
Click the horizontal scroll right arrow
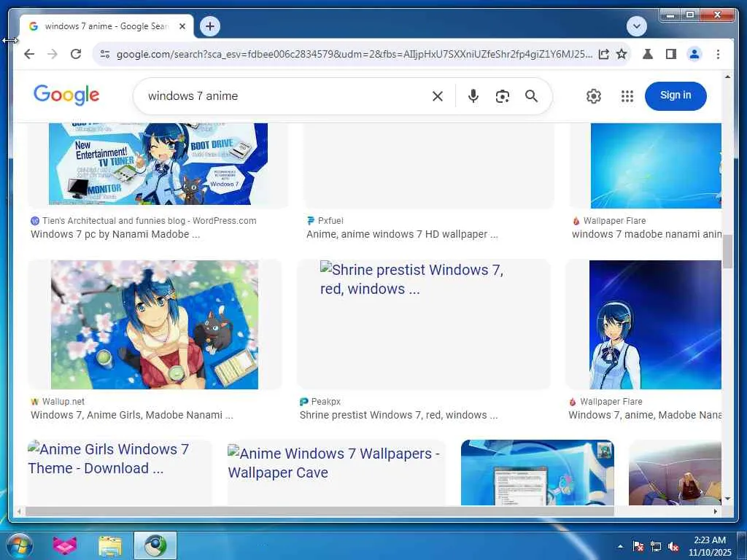click(715, 511)
